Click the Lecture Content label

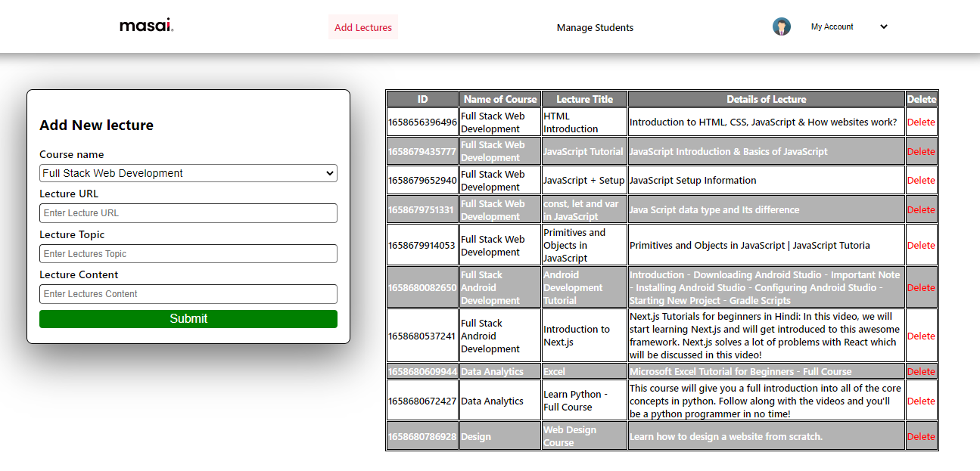(79, 275)
